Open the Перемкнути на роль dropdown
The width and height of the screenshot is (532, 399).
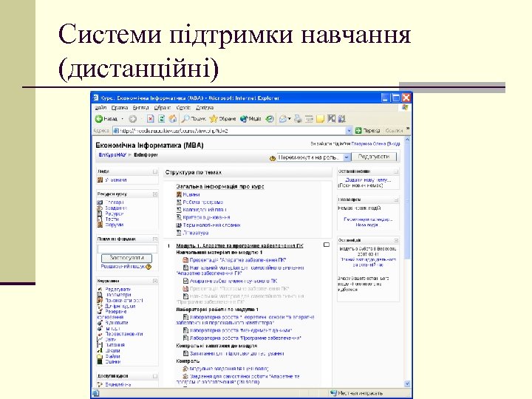click(313, 157)
